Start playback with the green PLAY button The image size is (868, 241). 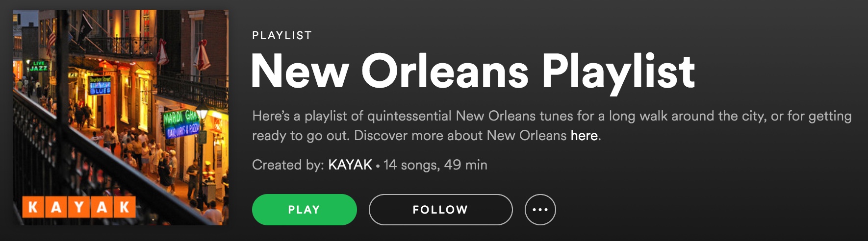[x=304, y=210]
